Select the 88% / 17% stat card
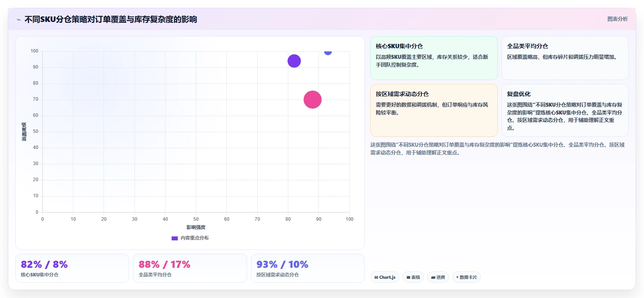 [190, 268]
